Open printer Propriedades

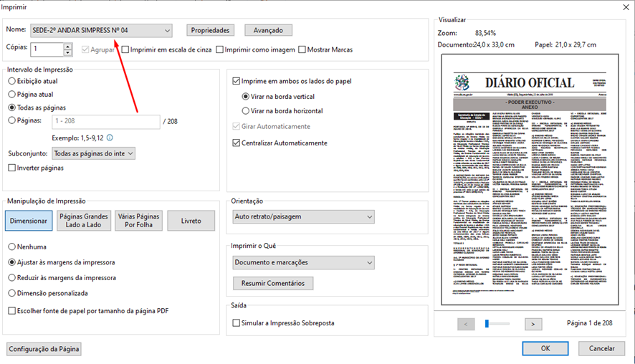pyautogui.click(x=210, y=30)
